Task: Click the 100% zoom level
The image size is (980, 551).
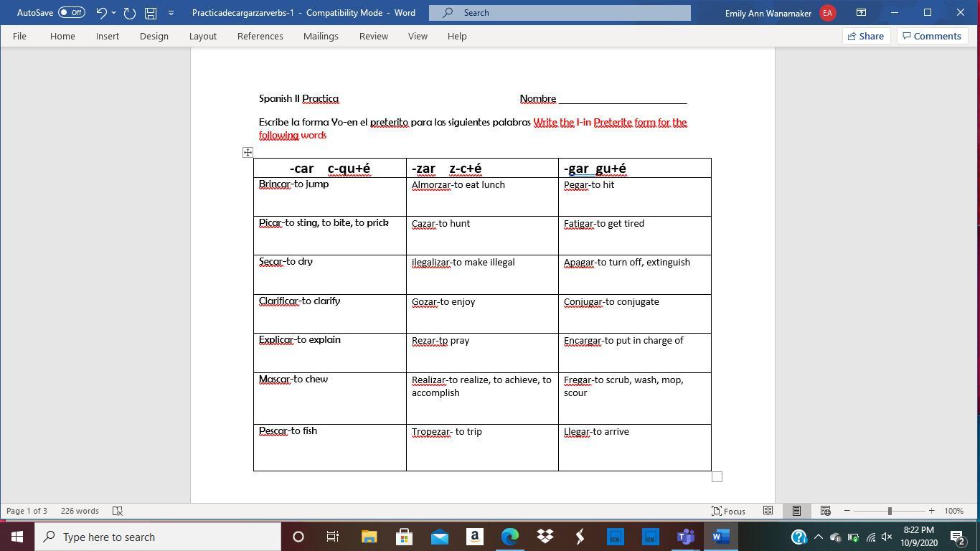Action: [953, 511]
